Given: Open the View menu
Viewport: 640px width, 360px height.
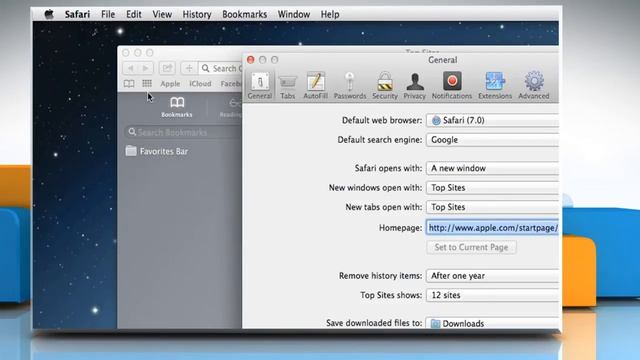Looking at the screenshot, I should [162, 15].
